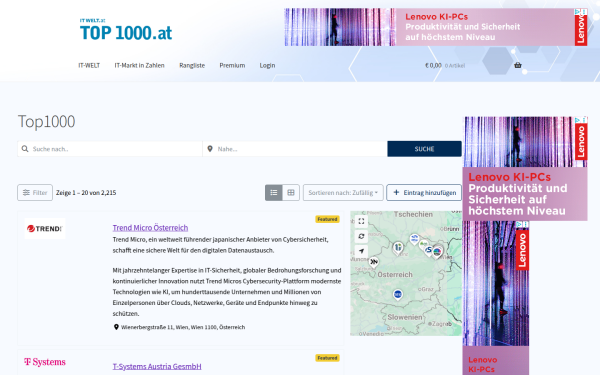The width and height of the screenshot is (600, 375).
Task: Click the location pin in Nahe field
Action: tap(210, 149)
